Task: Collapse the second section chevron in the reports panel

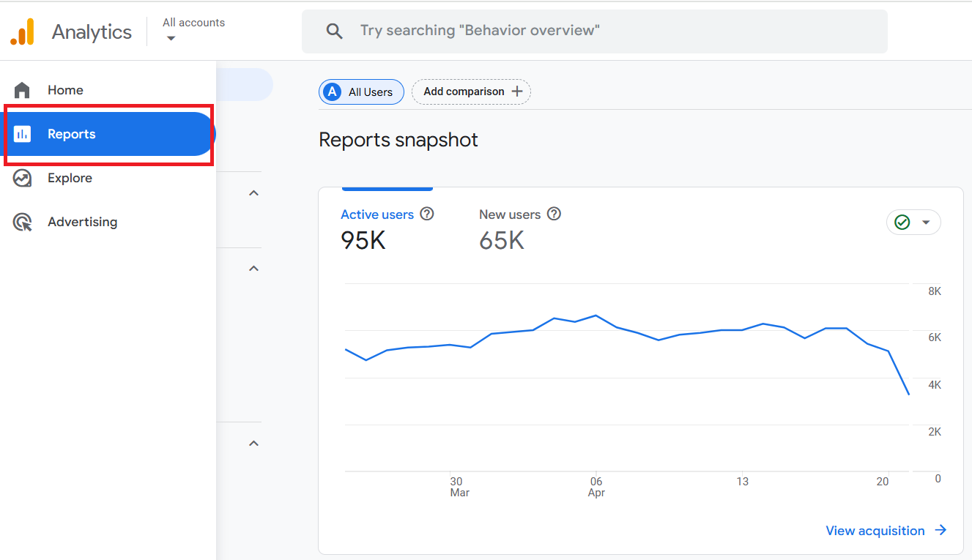Action: pos(254,269)
